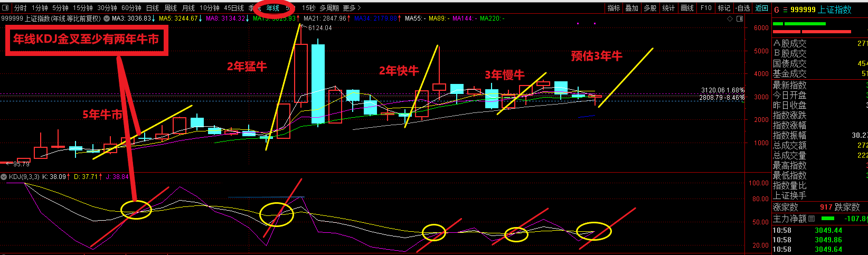
Task: Open the 指标 indicators menu
Action: 614,8
